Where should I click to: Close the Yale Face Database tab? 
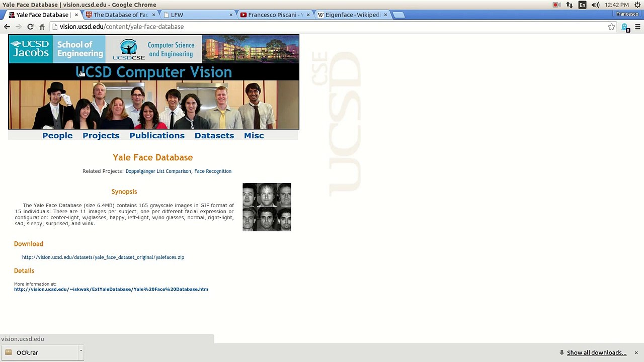(x=76, y=15)
